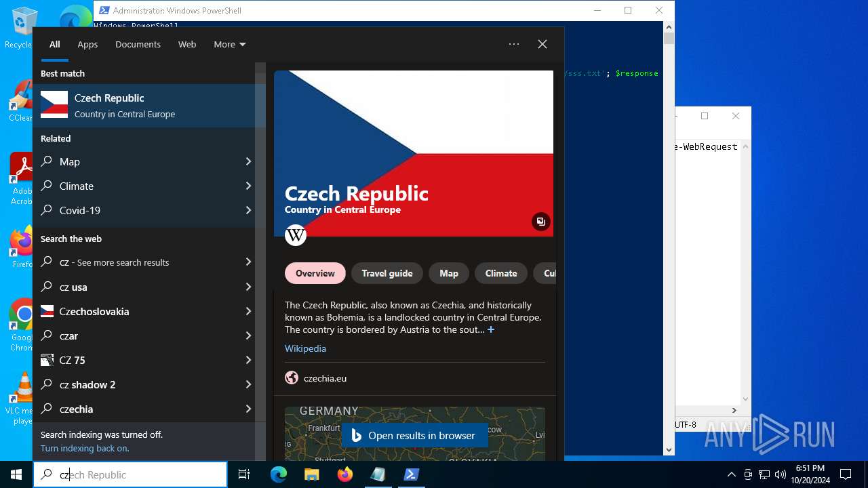
Task: Expand description with the plus sign
Action: click(491, 329)
